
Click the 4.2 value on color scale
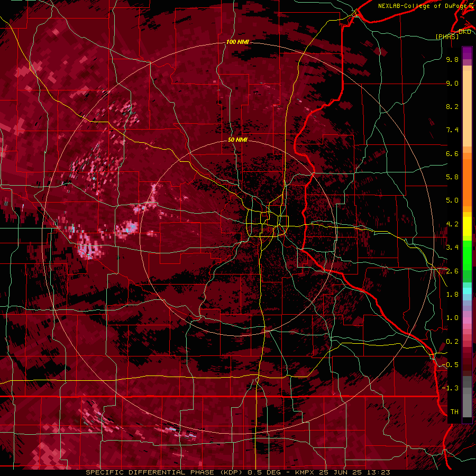click(452, 224)
